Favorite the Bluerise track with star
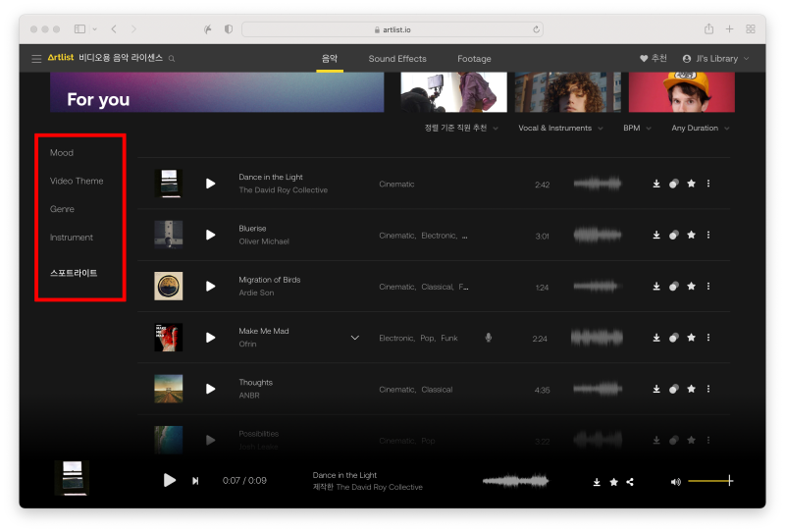The width and height of the screenshot is (785, 532). tap(692, 235)
